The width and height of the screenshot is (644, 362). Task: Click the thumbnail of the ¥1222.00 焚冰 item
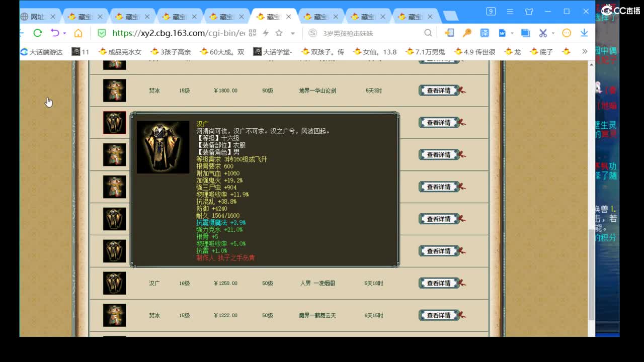(114, 315)
